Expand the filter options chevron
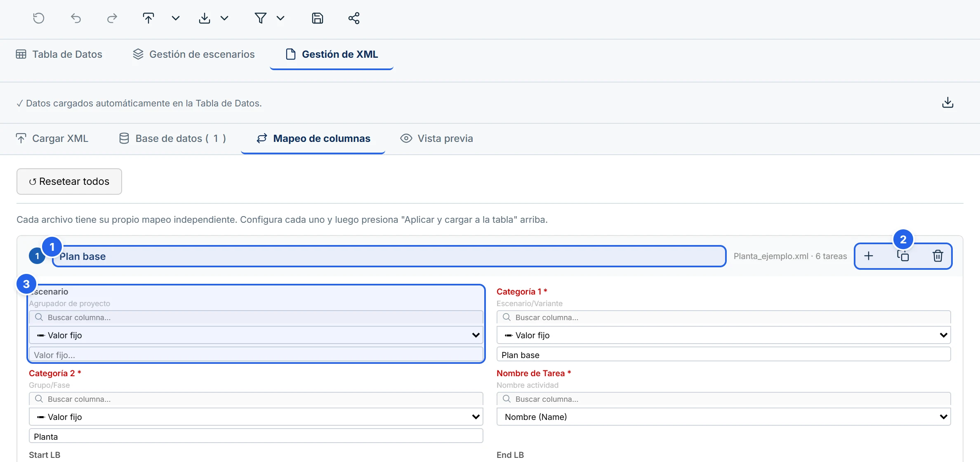The image size is (980, 462). coord(280,18)
